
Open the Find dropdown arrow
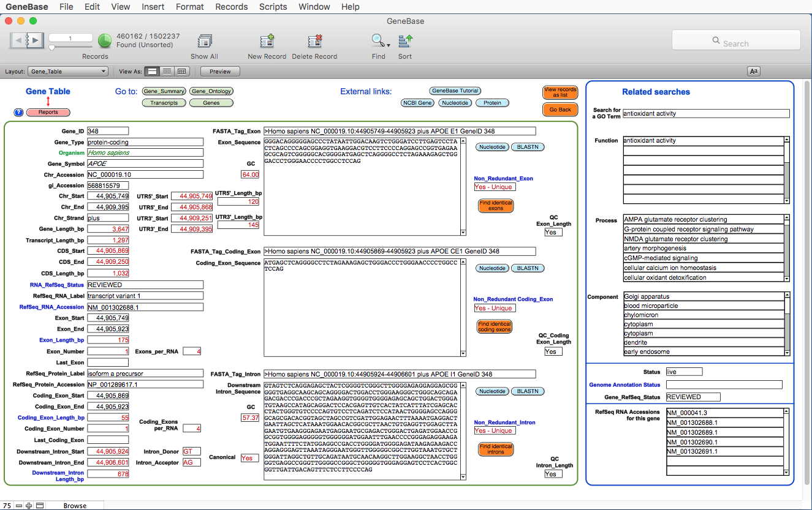point(389,45)
